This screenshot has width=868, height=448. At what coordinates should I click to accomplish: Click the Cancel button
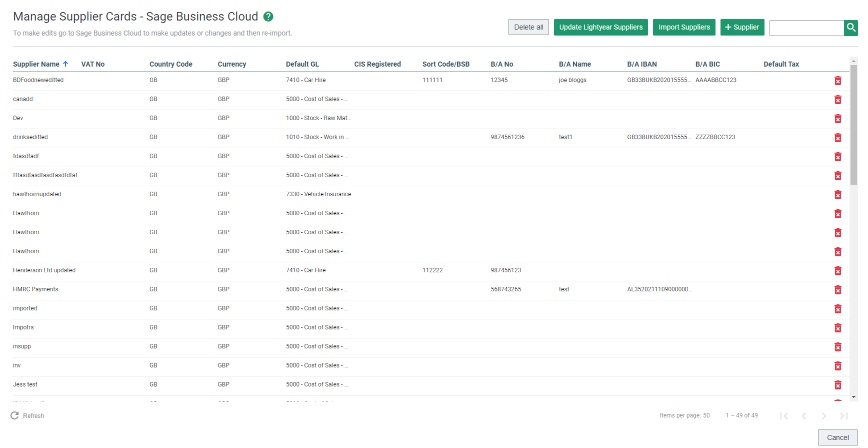point(837,437)
